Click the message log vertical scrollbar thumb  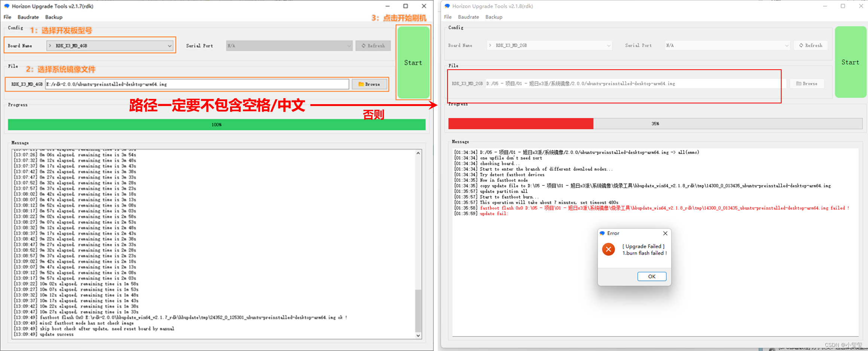coord(418,310)
